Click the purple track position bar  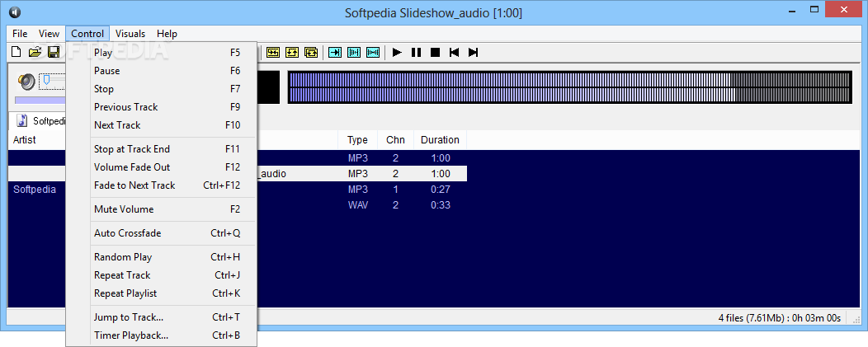[x=40, y=101]
